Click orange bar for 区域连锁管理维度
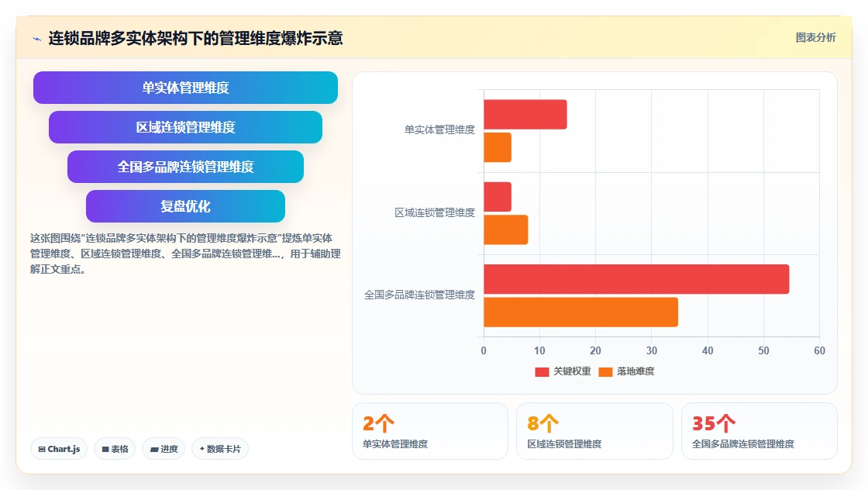Image resolution: width=868 pixels, height=490 pixels. (506, 229)
